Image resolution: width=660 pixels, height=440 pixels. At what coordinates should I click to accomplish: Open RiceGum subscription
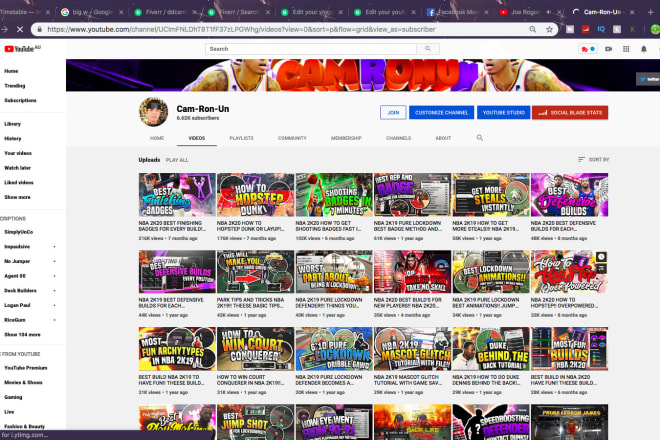click(15, 320)
